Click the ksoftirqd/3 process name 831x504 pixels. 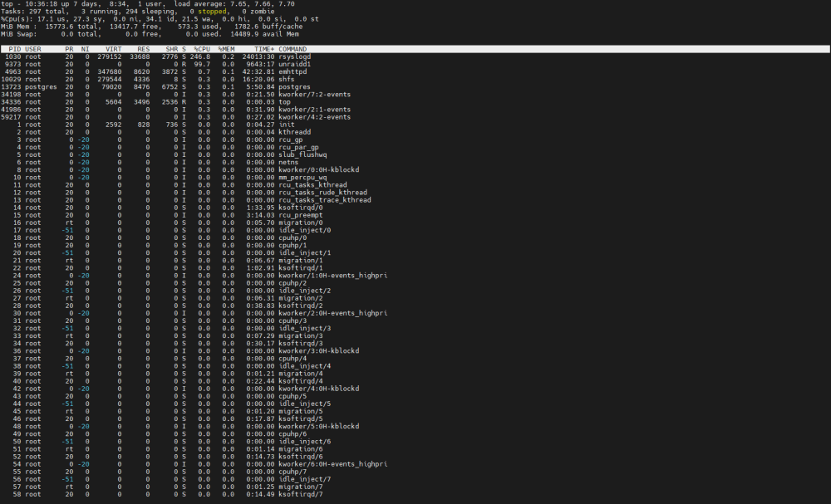click(x=301, y=344)
